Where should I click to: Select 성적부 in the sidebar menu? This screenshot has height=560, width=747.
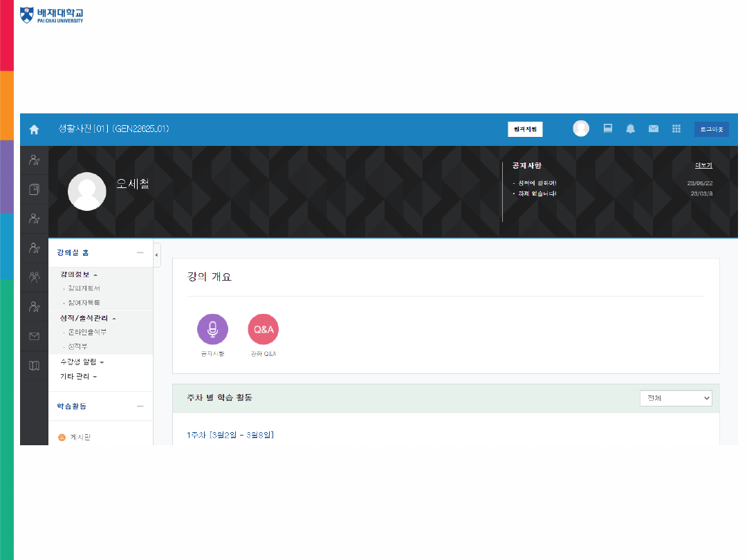(78, 346)
